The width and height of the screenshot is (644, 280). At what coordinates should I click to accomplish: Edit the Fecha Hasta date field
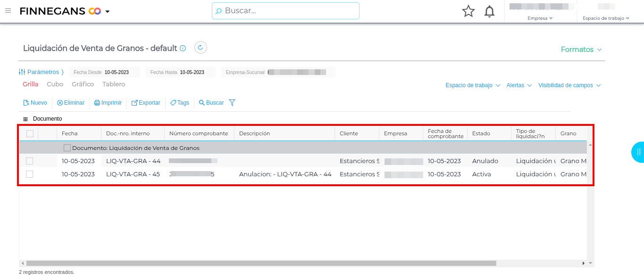click(181, 72)
